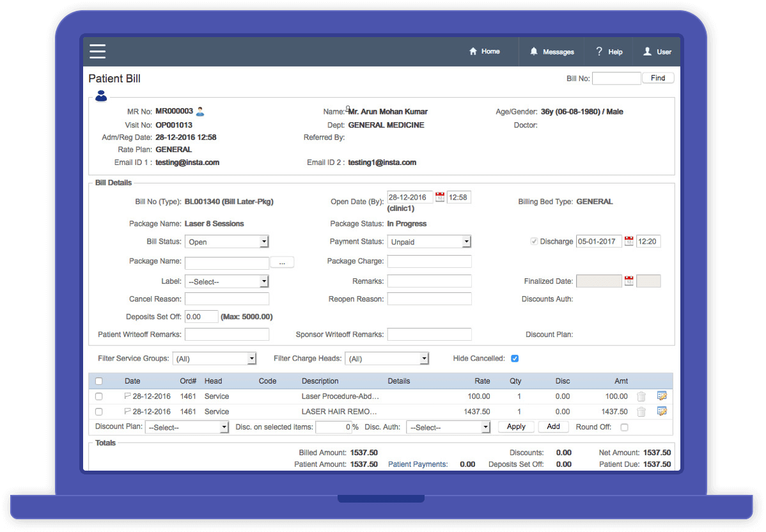Open the calendar picker for Open Date

point(440,198)
